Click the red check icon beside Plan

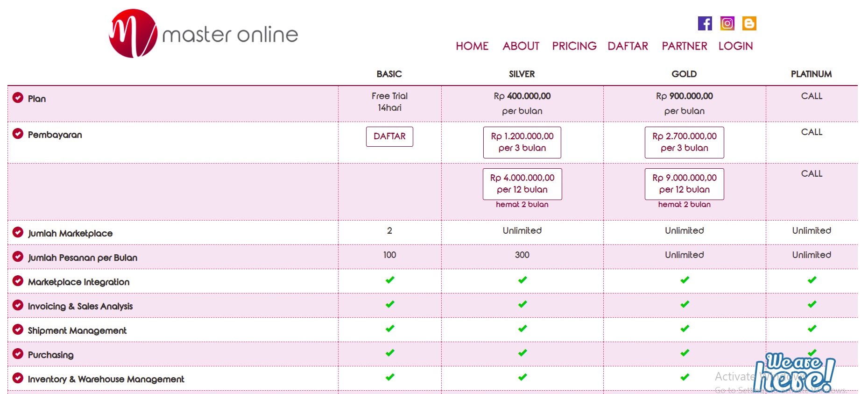click(x=18, y=98)
